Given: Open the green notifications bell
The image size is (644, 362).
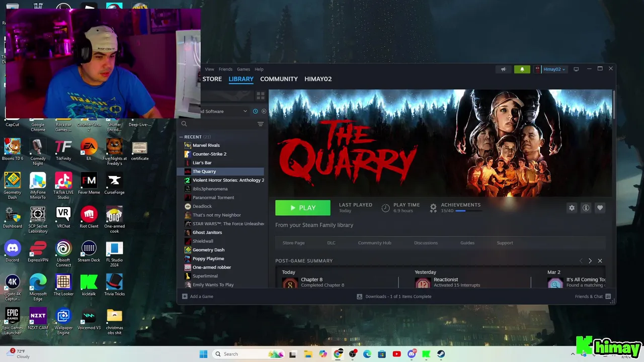Looking at the screenshot, I should [522, 69].
